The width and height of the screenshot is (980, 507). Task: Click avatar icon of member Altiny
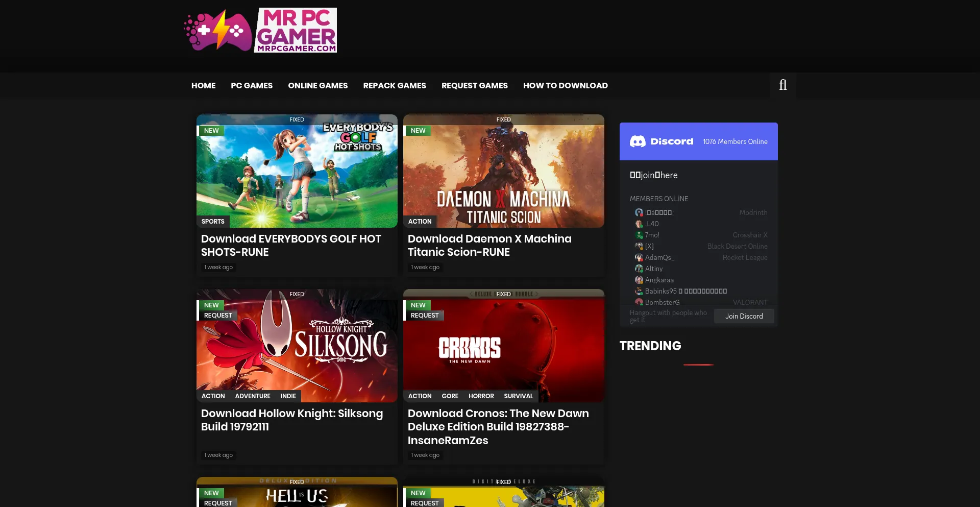click(639, 269)
